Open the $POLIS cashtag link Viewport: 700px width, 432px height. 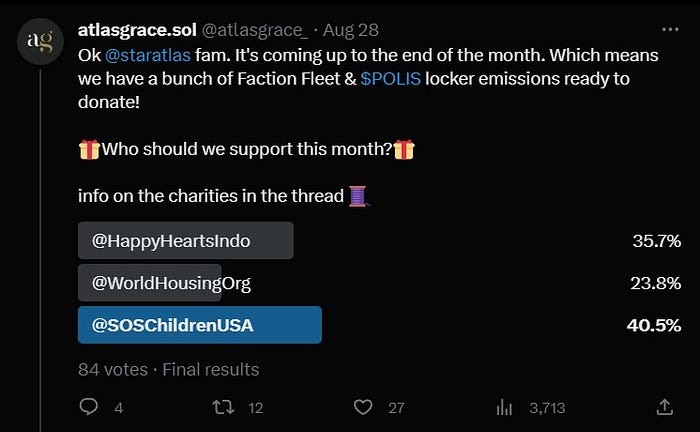tap(390, 79)
